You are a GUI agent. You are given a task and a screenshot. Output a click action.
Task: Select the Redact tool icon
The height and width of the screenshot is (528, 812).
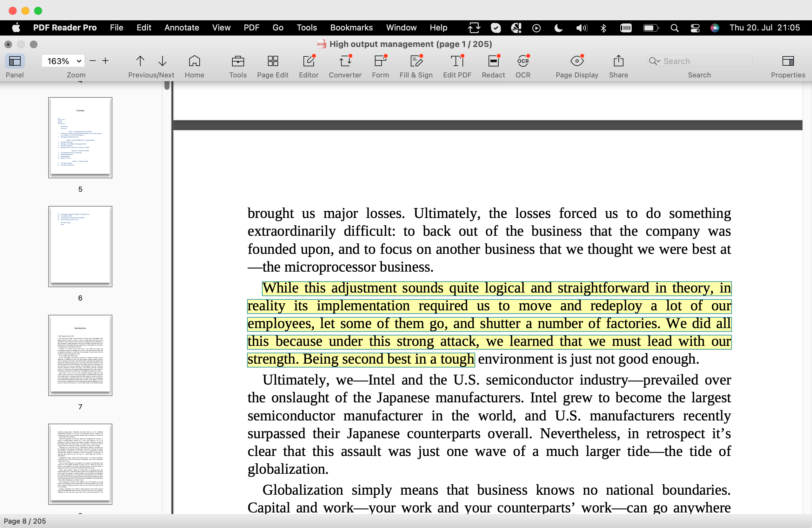[493, 61]
